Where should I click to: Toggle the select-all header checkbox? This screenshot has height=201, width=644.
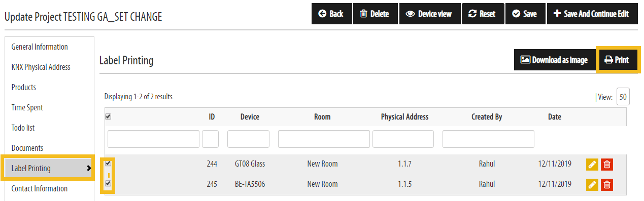coord(108,116)
